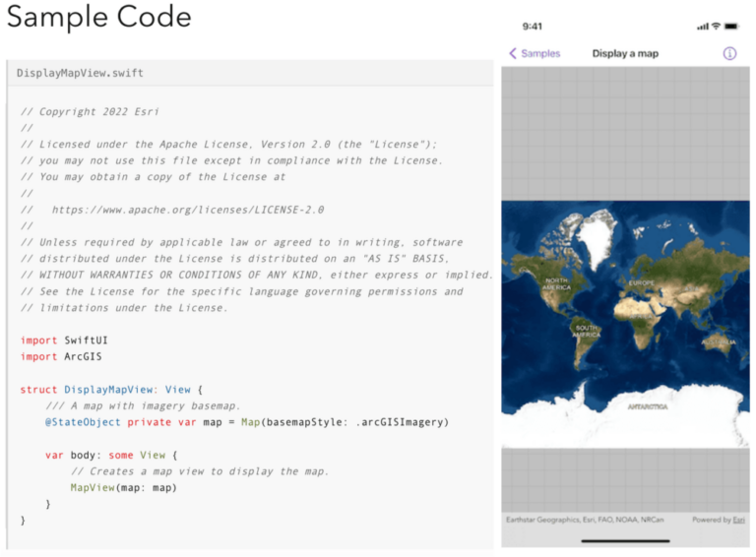This screenshot has height=557, width=756.
Task: Click the Esri link in attribution bar
Action: tap(738, 520)
